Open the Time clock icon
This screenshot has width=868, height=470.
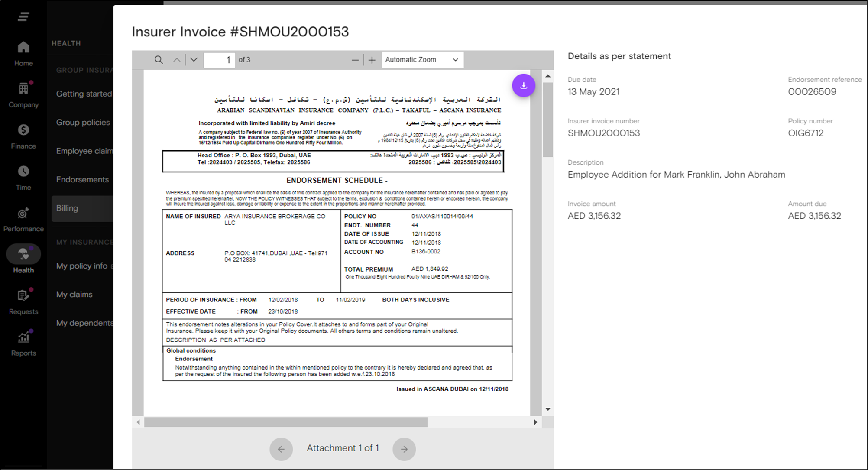tap(23, 172)
